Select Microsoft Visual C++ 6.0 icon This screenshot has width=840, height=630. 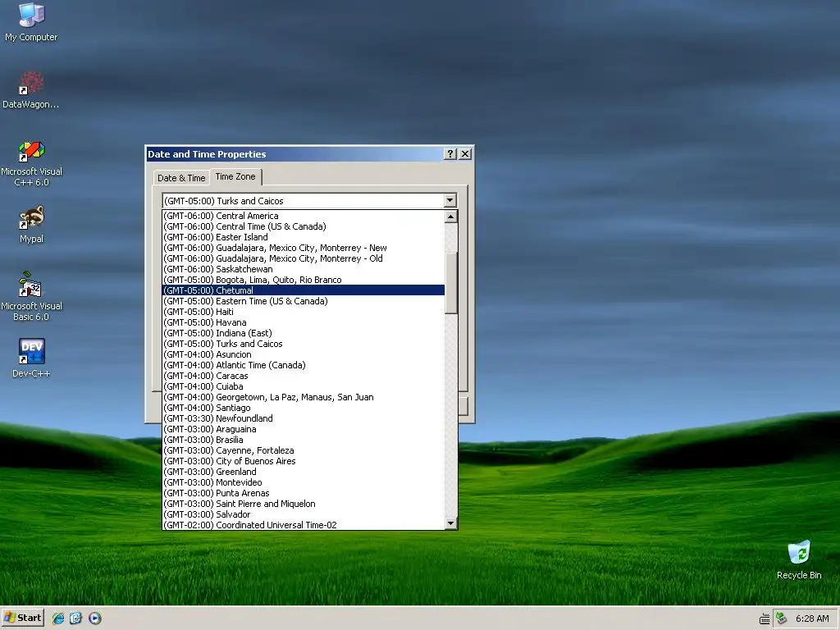tap(31, 163)
